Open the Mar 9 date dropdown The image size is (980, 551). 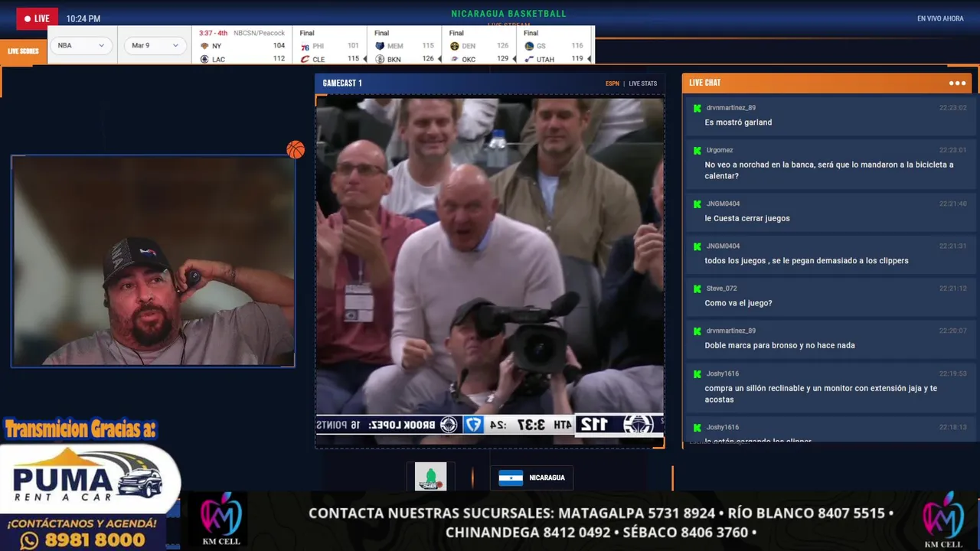click(x=155, y=45)
